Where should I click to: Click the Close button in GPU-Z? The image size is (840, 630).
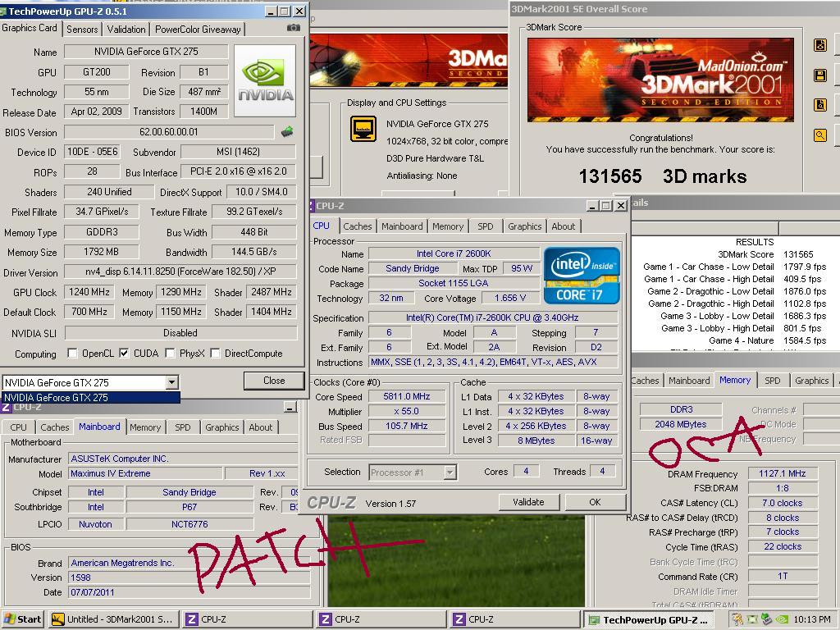[274, 381]
